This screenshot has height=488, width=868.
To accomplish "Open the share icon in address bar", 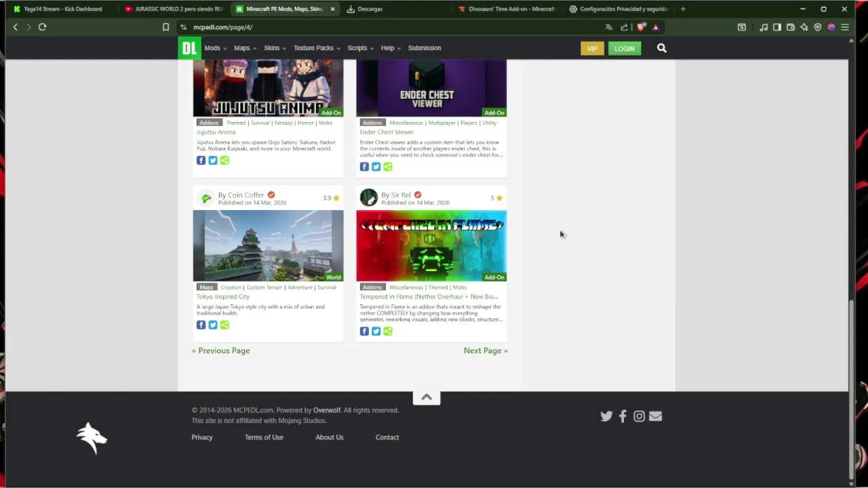I will click(624, 27).
